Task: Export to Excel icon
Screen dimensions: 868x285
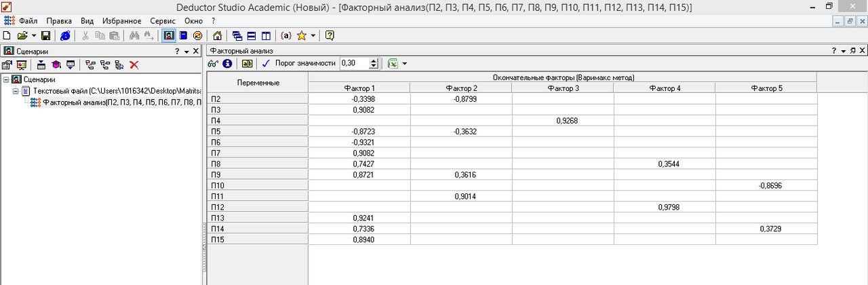Action: (x=393, y=63)
